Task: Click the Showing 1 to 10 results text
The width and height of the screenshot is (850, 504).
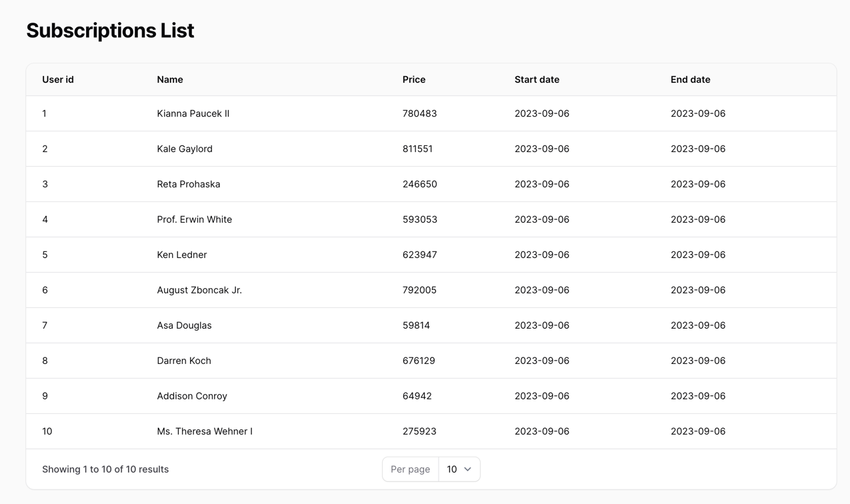Action: (105, 469)
